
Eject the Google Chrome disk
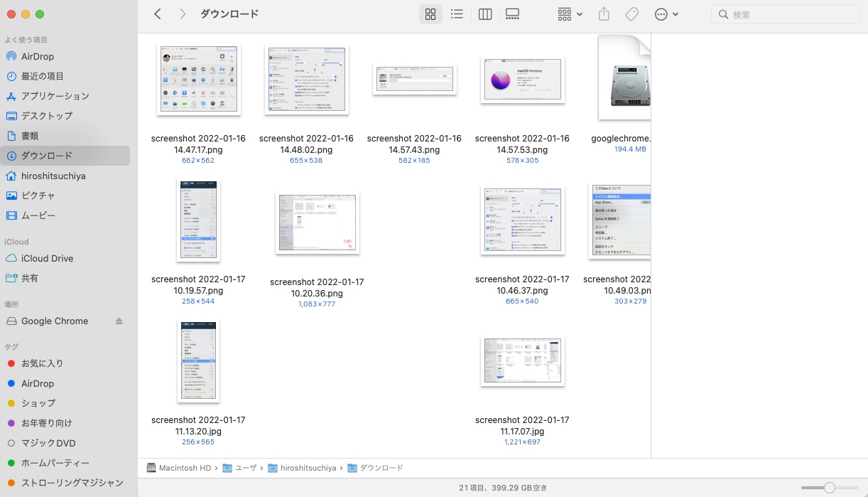119,321
